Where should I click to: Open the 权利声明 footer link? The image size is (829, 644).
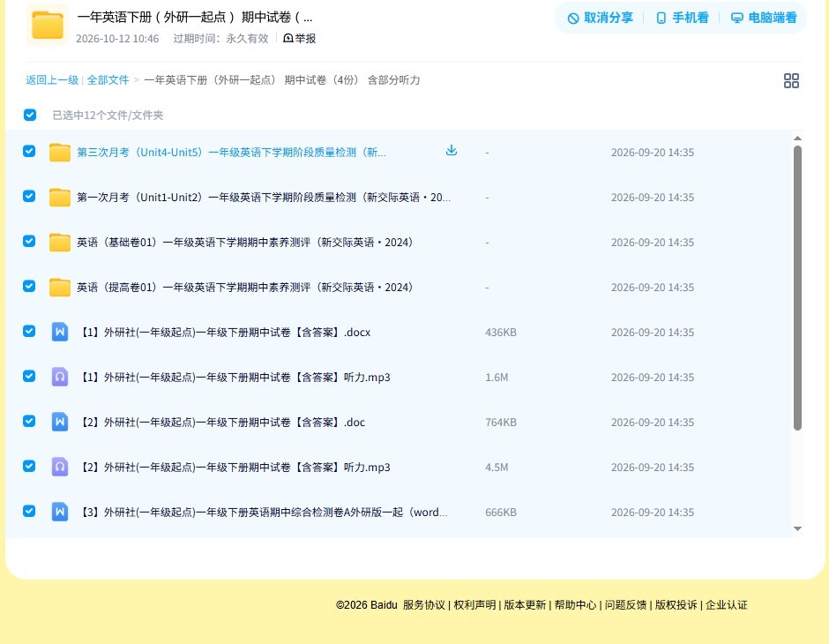point(474,605)
